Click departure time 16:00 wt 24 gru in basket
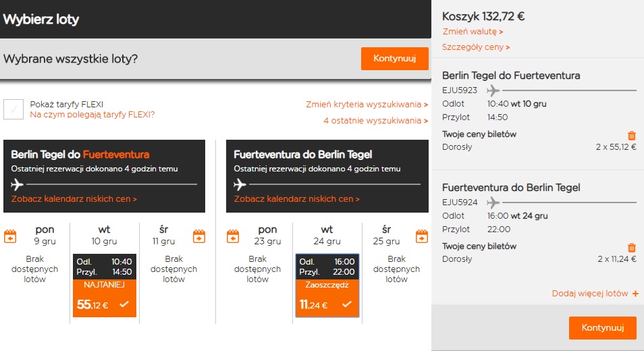Viewport: 644px width, 351px height. pyautogui.click(x=518, y=216)
